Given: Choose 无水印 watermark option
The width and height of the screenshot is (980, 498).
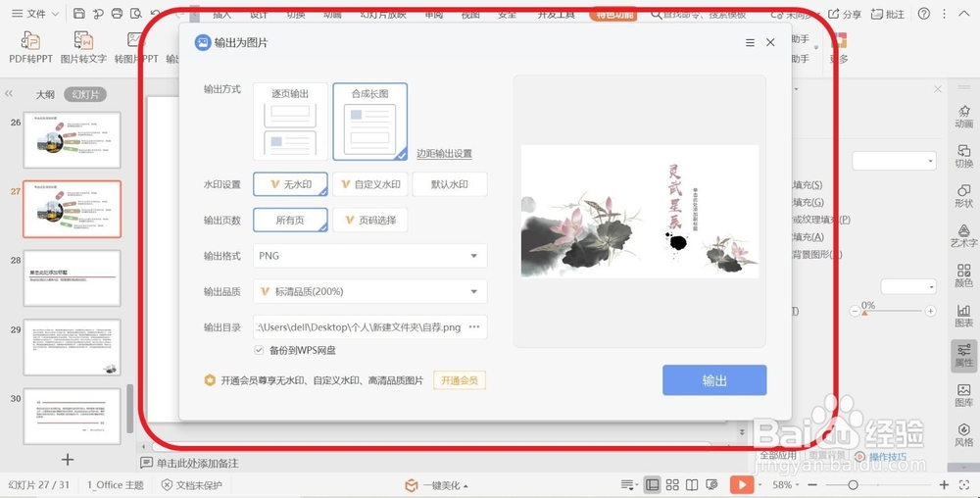Looking at the screenshot, I should [291, 184].
